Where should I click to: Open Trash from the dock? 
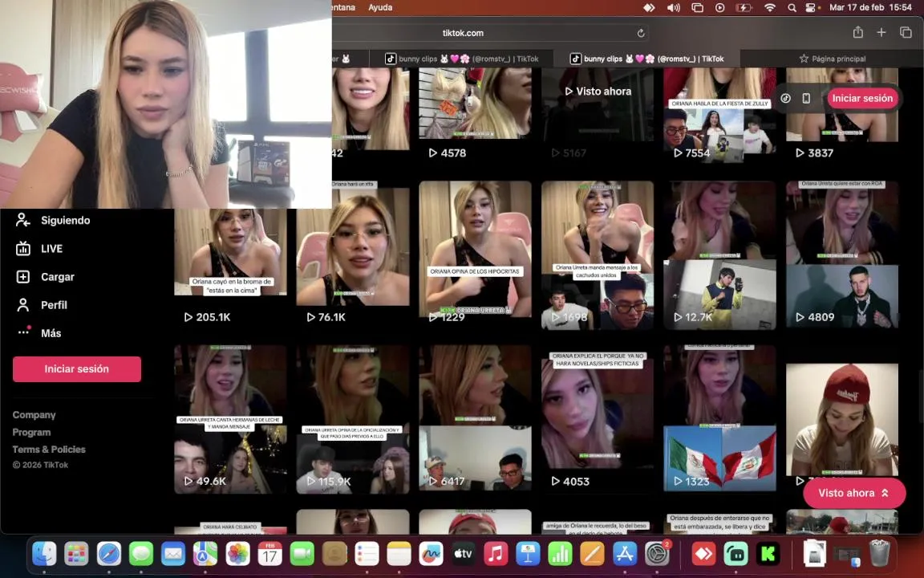(879, 554)
